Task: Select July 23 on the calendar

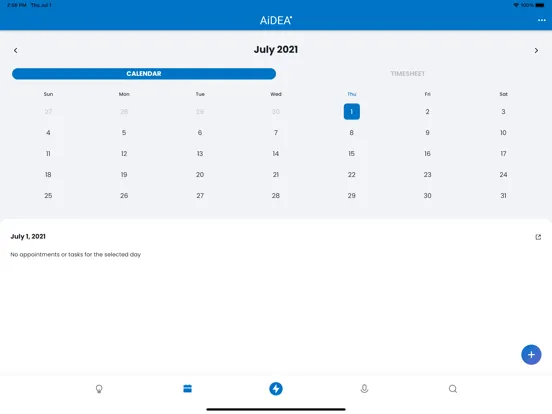Action: (x=427, y=175)
